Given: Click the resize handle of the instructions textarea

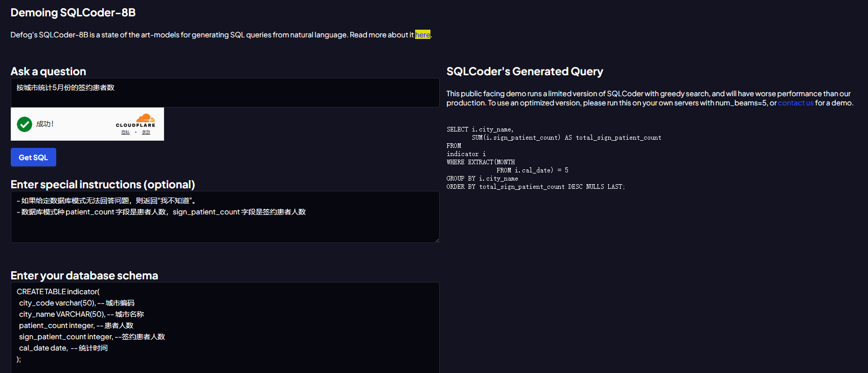Looking at the screenshot, I should click(x=436, y=239).
